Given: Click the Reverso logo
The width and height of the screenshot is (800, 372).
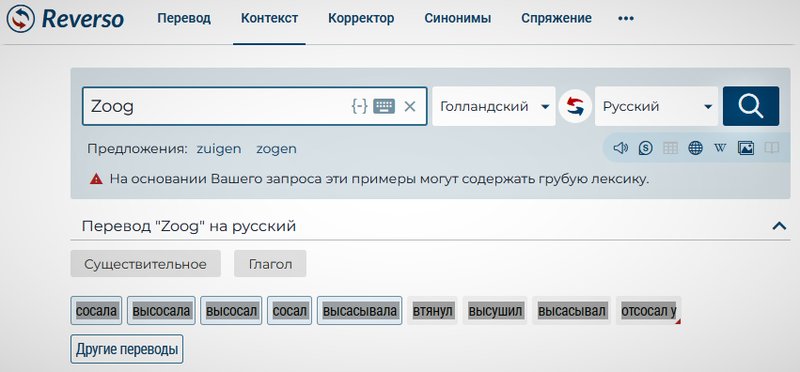Looking at the screenshot, I should pos(65,19).
